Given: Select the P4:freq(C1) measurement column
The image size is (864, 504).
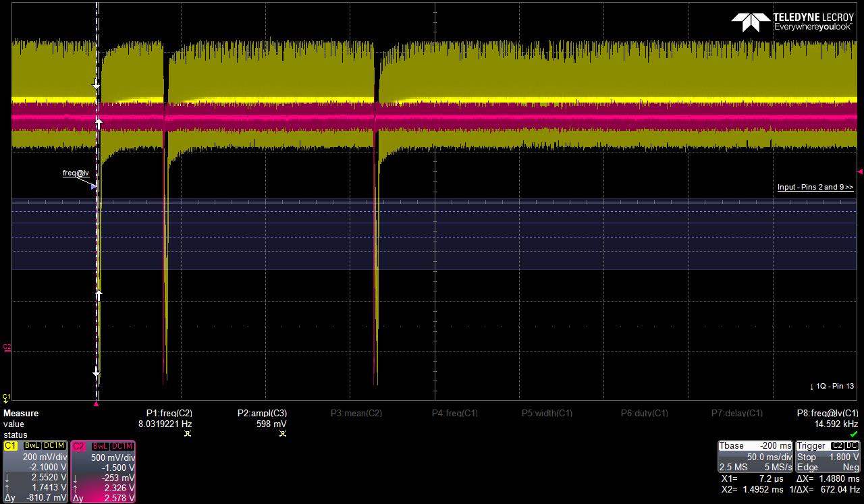Looking at the screenshot, I should click(x=455, y=413).
